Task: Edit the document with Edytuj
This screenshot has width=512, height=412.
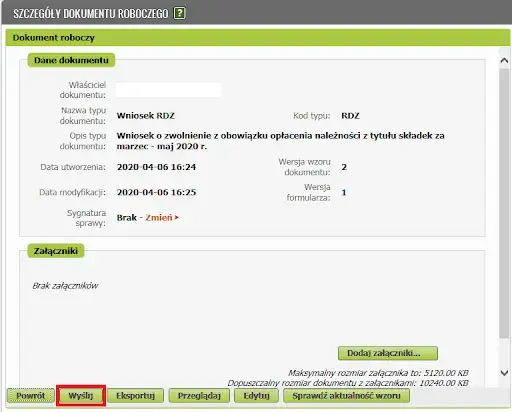Action: [256, 396]
